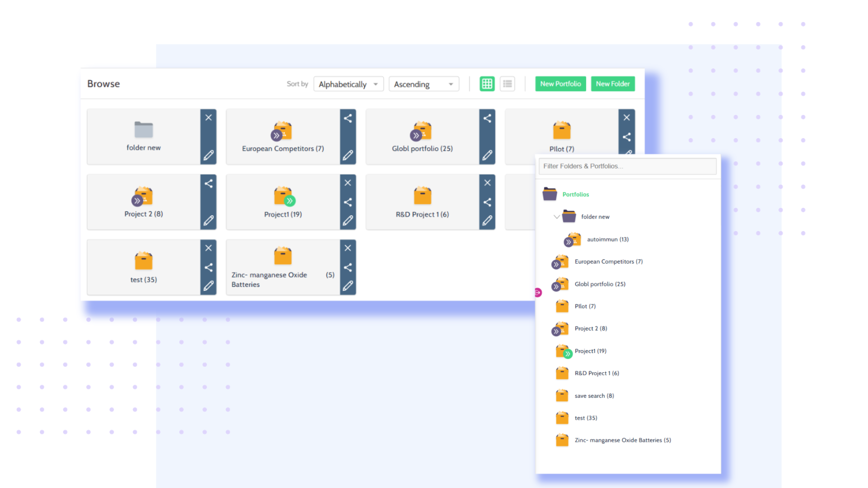Open the Ascending order dropdown
Screen dimensions: 868x488
(x=424, y=84)
